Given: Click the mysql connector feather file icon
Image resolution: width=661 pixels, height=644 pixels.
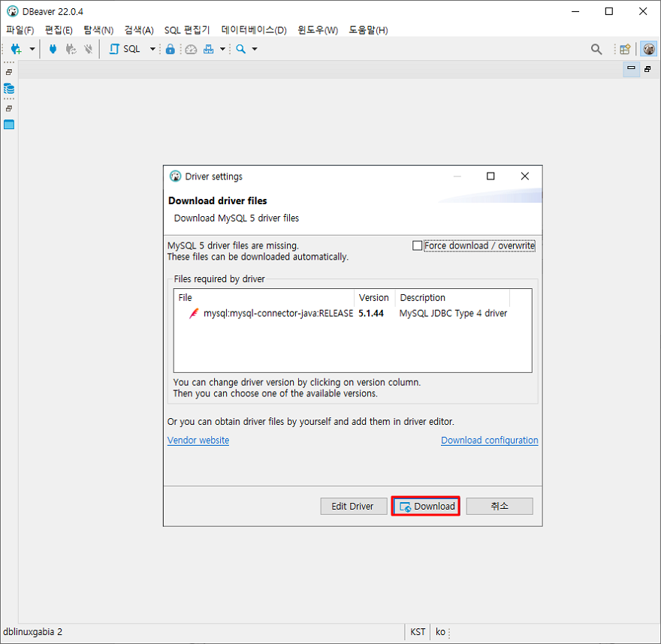Looking at the screenshot, I should click(x=194, y=313).
